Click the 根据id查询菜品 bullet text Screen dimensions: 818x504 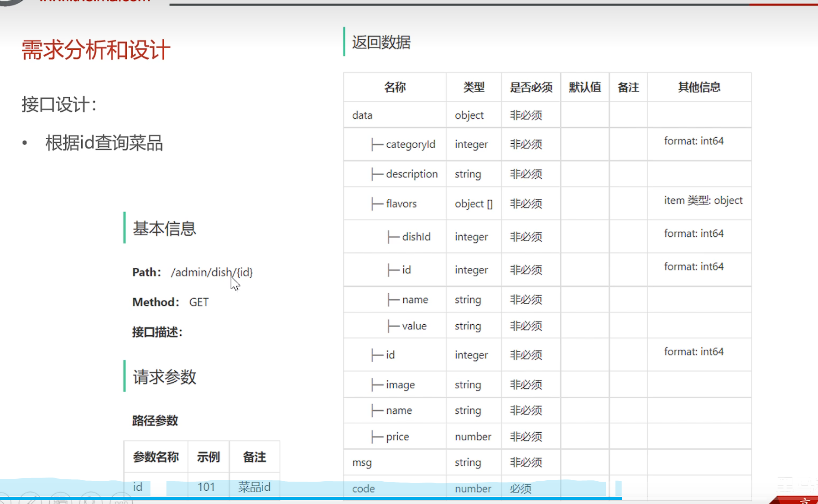(x=103, y=143)
